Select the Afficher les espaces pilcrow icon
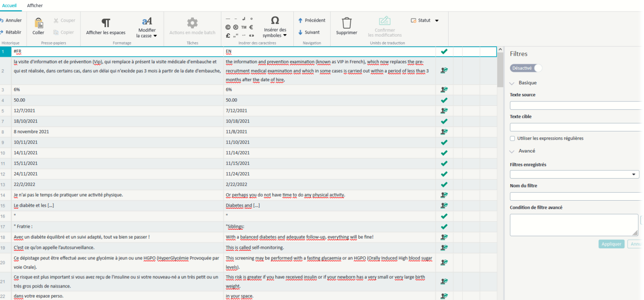The image size is (644, 300). point(105,23)
